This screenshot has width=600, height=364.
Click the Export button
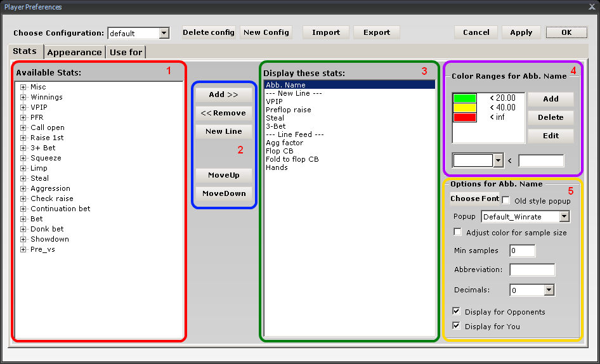tap(377, 32)
